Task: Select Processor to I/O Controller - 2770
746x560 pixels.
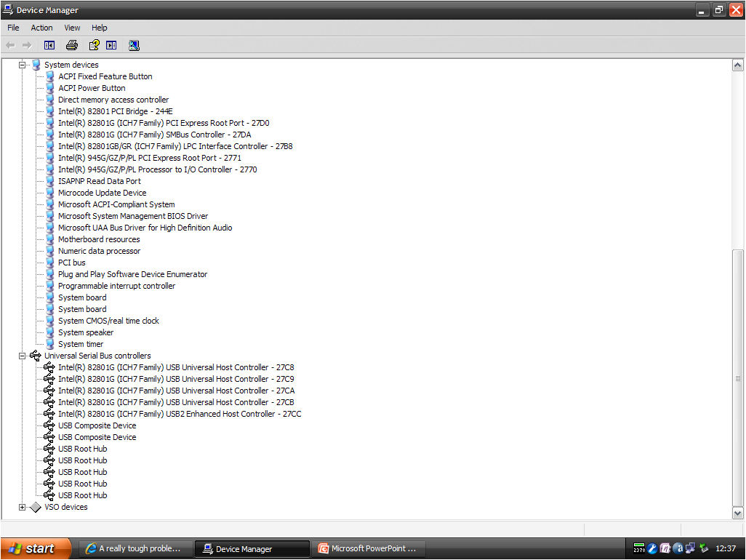Action: [x=158, y=169]
